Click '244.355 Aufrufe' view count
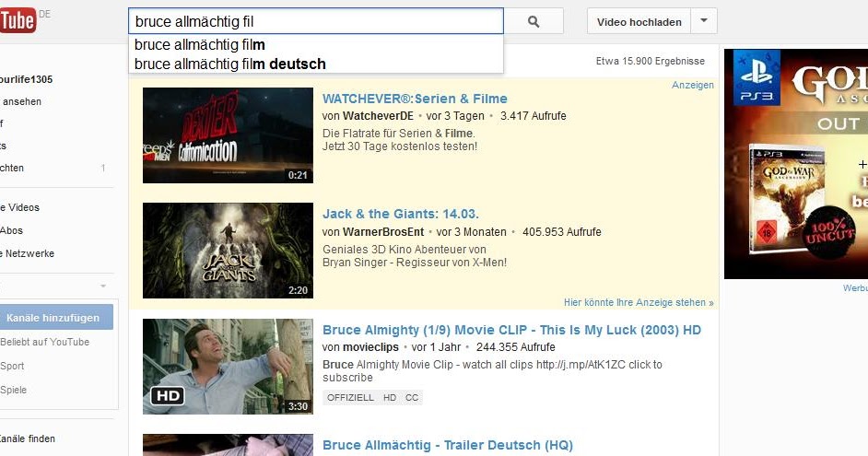Image resolution: width=868 pixels, height=456 pixels. (515, 347)
